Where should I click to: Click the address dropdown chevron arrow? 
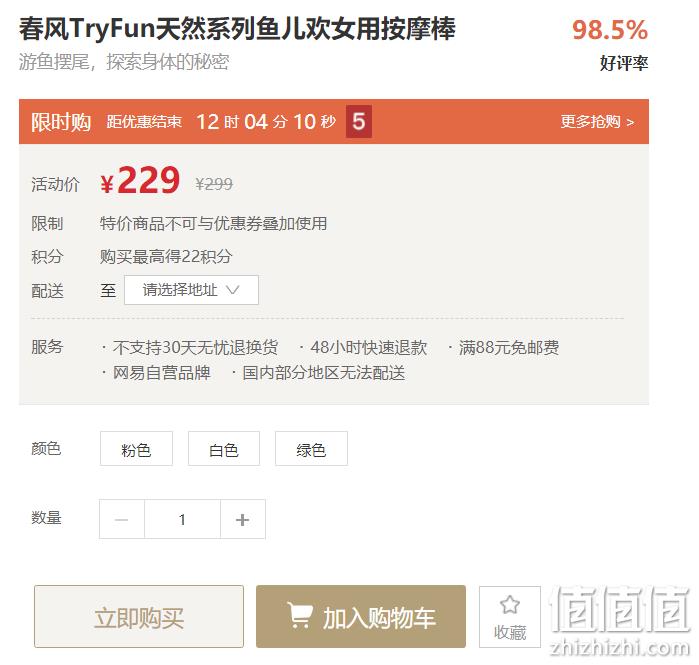click(233, 290)
